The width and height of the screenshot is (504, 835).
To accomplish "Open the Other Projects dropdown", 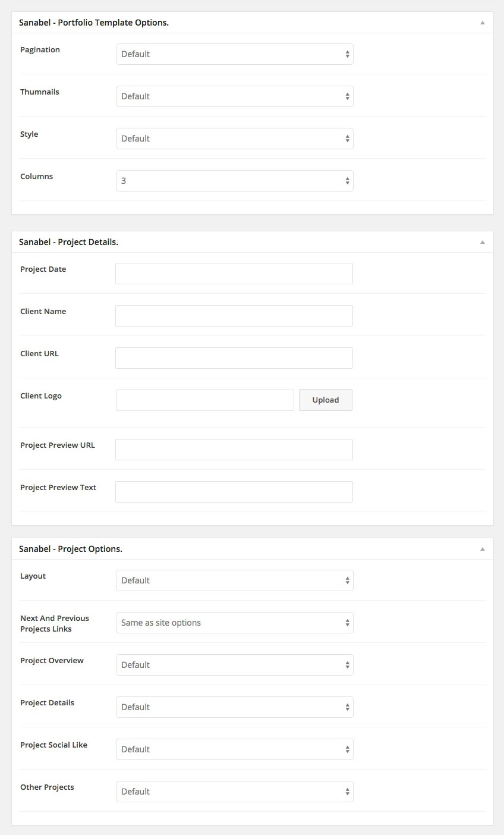I will [x=234, y=792].
